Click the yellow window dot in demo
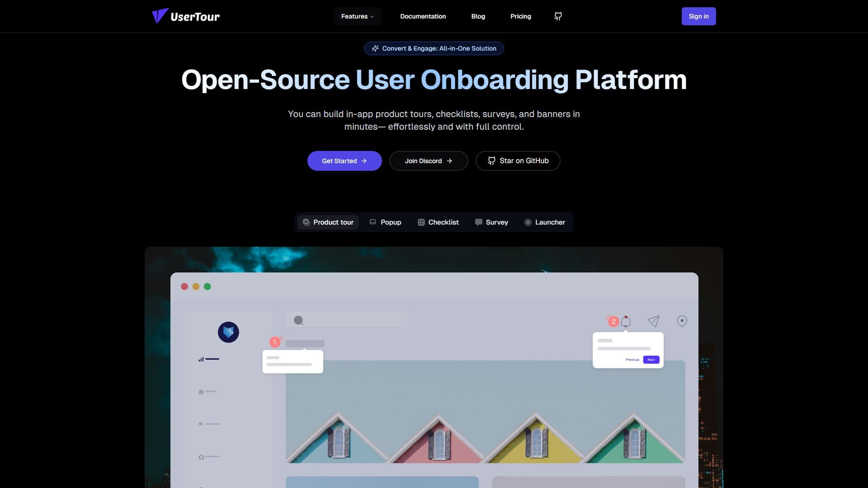 tap(196, 286)
